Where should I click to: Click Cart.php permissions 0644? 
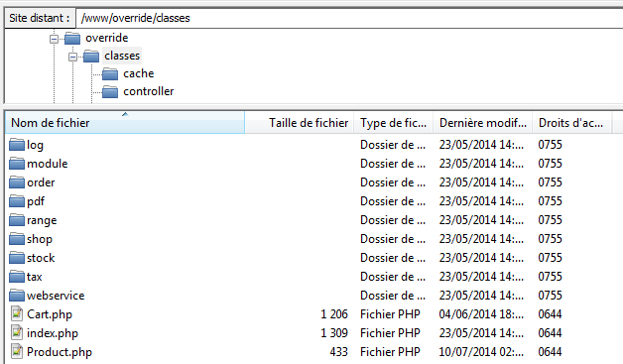click(550, 314)
